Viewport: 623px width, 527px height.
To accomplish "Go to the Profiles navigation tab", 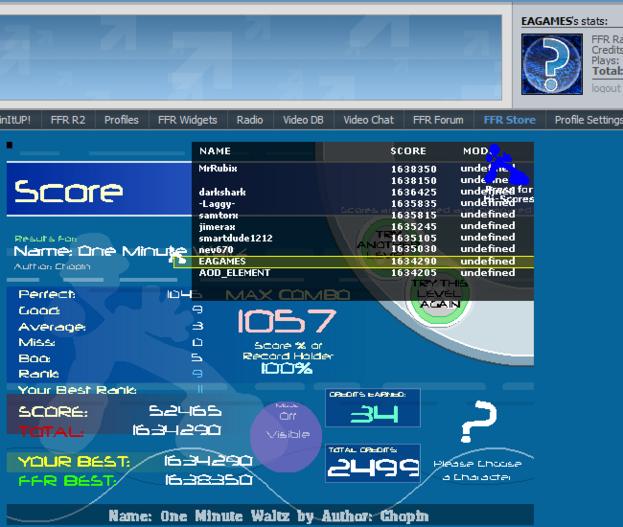I will pyautogui.click(x=121, y=120).
